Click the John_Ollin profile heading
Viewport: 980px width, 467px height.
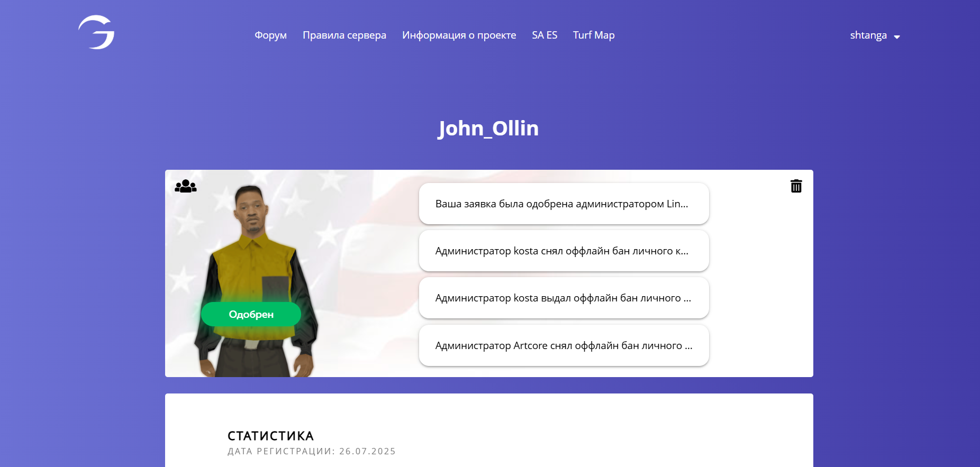[x=488, y=129]
